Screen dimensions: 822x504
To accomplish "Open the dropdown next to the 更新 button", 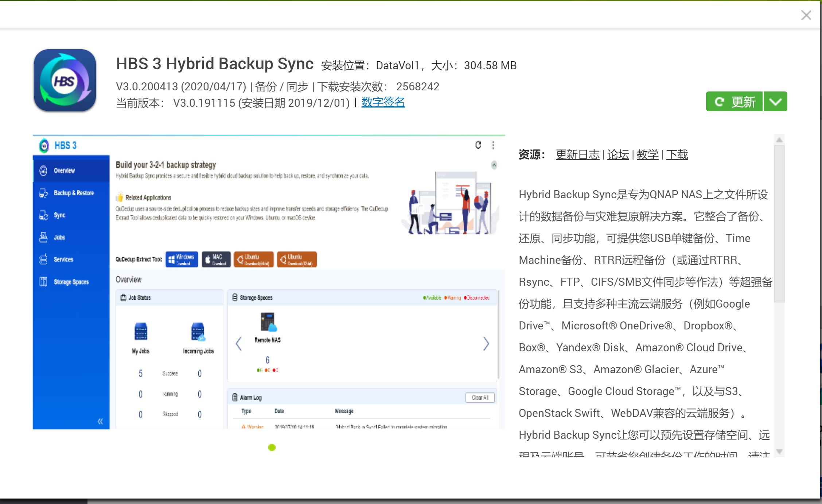I will [775, 101].
